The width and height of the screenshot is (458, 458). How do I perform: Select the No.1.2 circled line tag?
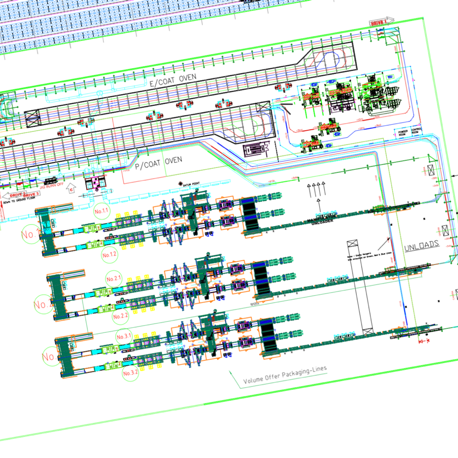coord(109,255)
